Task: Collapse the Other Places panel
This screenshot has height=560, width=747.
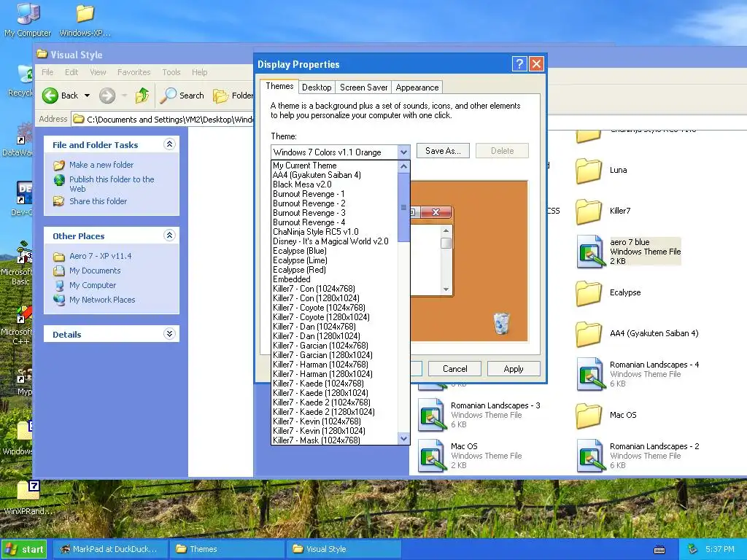Action: point(169,236)
